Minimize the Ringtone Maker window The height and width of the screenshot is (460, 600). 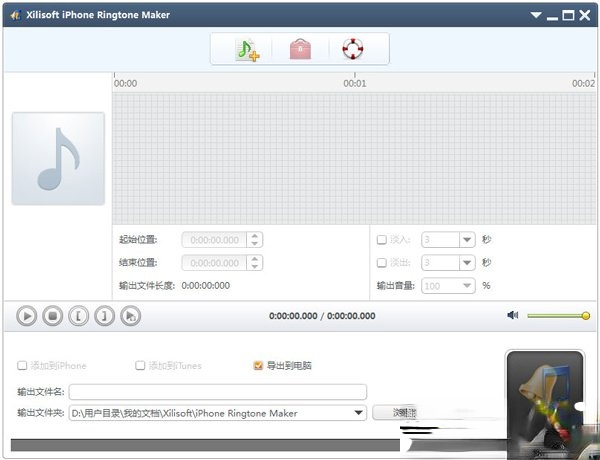552,16
